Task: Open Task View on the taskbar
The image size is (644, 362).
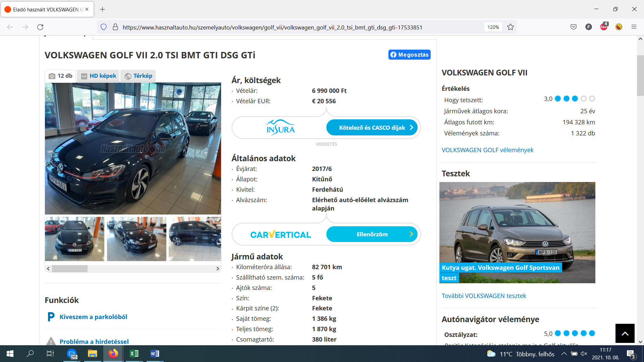Action: pyautogui.click(x=50, y=354)
